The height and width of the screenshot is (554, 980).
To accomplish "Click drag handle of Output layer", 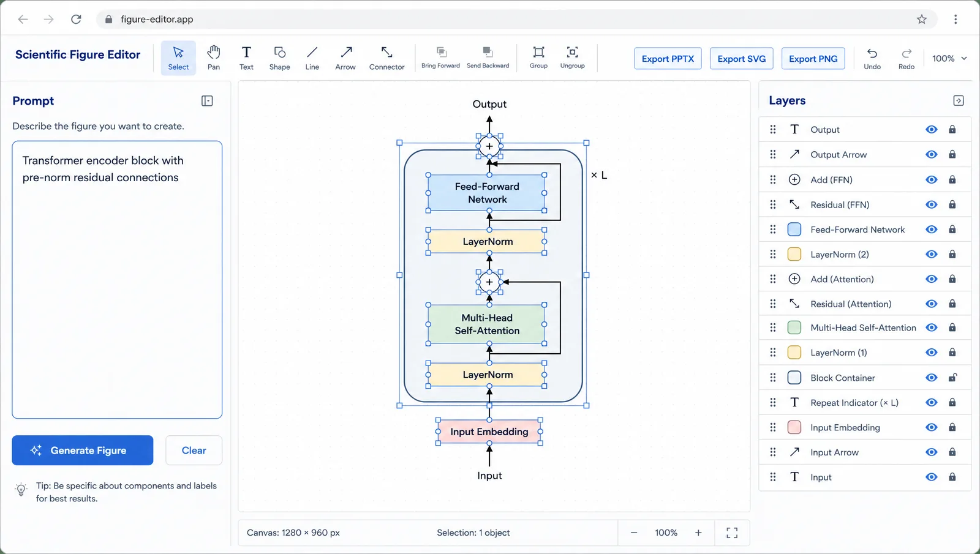I will click(773, 130).
